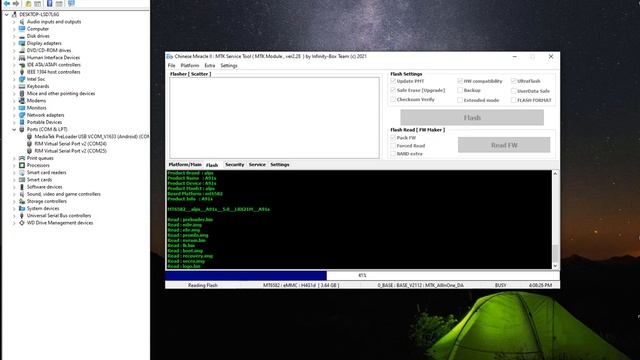Toggle the Safe Erase [Upgrade] checkbox
Viewport: 640px width, 360px height.
click(x=393, y=90)
